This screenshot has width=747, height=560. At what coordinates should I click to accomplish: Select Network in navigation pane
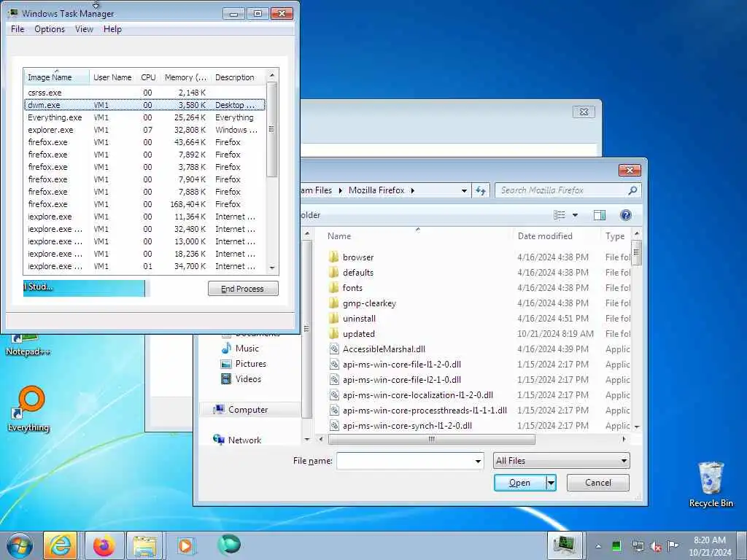click(x=237, y=440)
